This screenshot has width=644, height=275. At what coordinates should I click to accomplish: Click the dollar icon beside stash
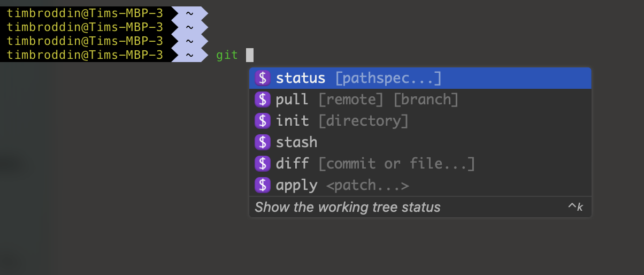click(x=262, y=142)
